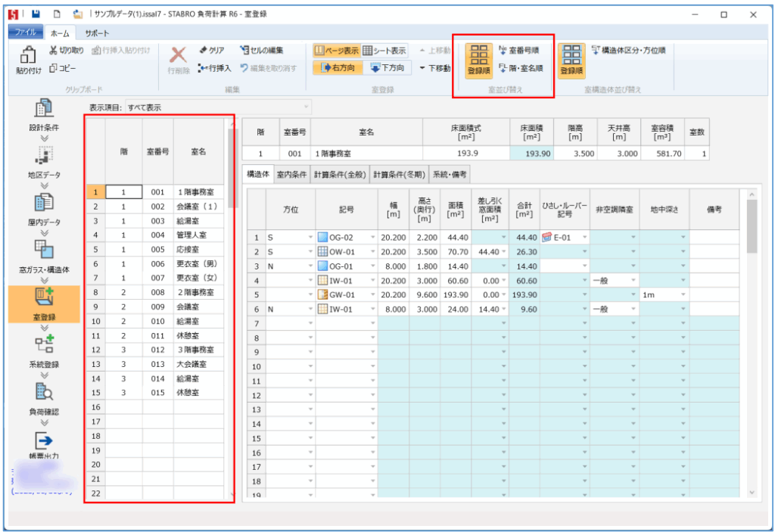Click the 行挿入 button
This screenshot has width=775, height=532.
[x=214, y=67]
